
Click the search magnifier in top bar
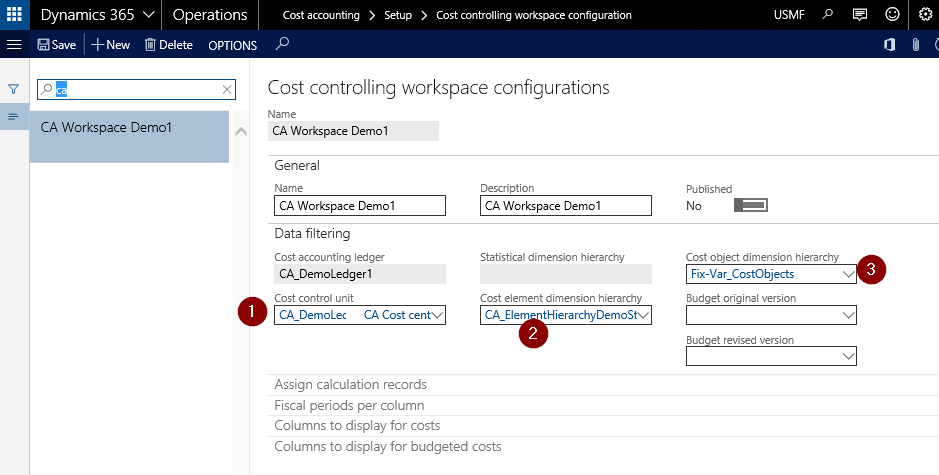pos(826,15)
